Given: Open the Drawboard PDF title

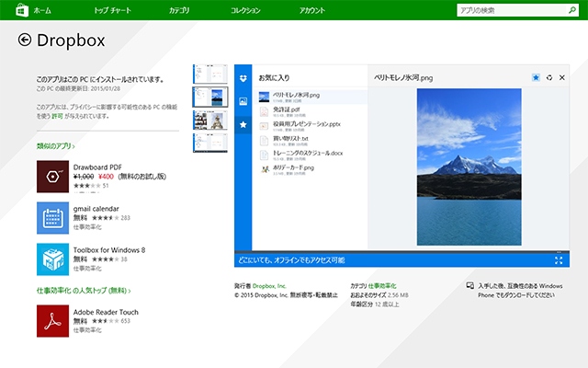Looking at the screenshot, I should point(97,167).
